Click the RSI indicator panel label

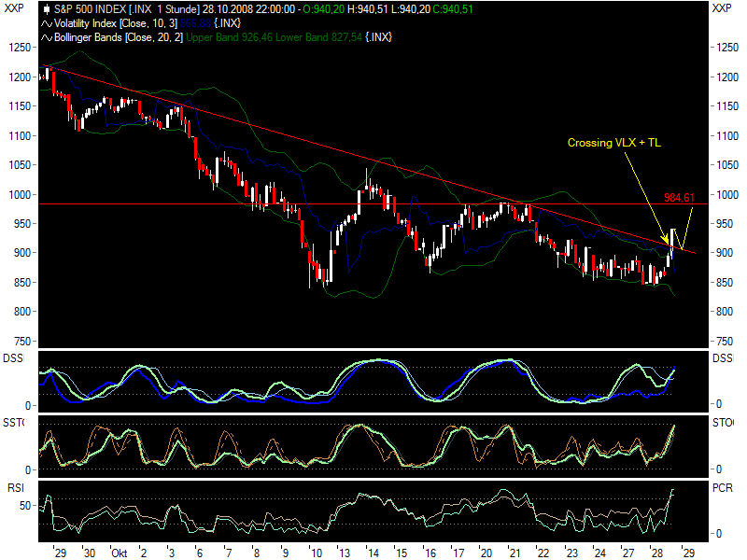(x=16, y=488)
